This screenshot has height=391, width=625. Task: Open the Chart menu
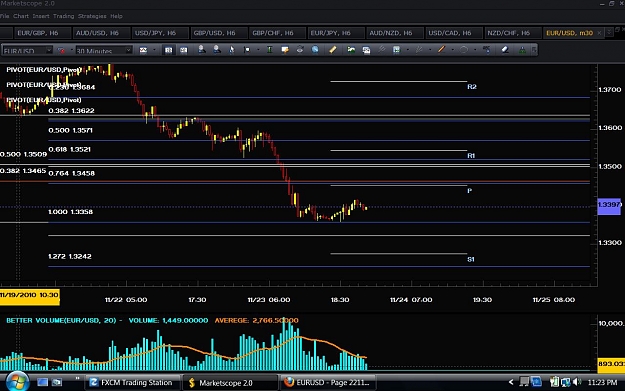point(21,16)
